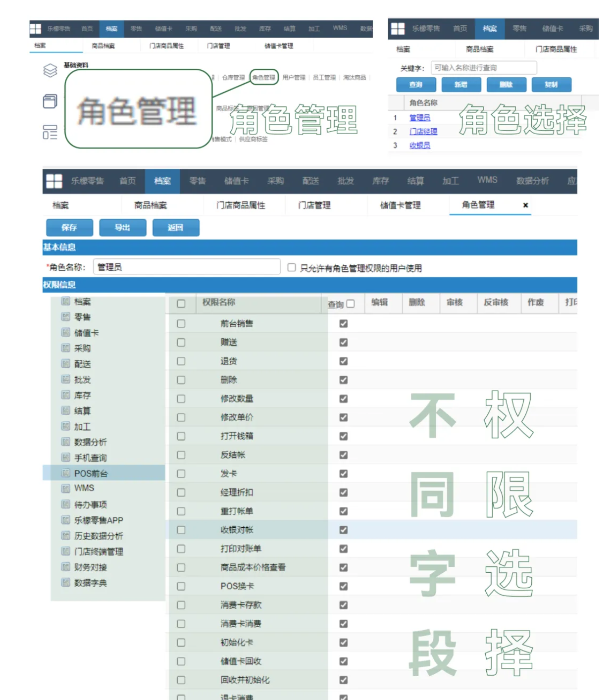This screenshot has height=700, width=613.
Task: Close the 角色管理 tab with the x
Action: (x=525, y=205)
